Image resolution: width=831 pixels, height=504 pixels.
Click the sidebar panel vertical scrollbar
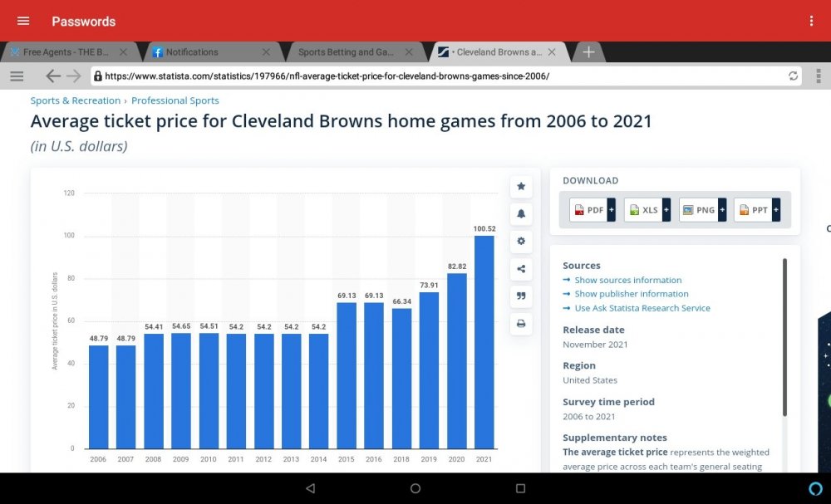tap(784, 337)
